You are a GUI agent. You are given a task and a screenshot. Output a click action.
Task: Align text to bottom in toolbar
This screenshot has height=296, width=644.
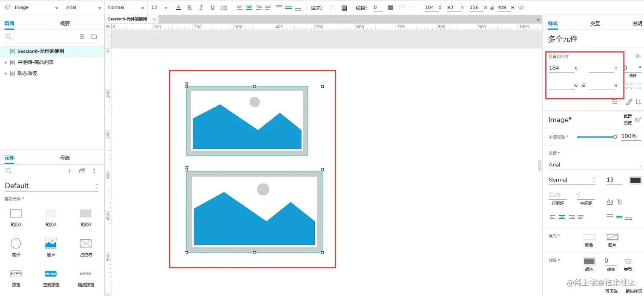pyautogui.click(x=298, y=9)
